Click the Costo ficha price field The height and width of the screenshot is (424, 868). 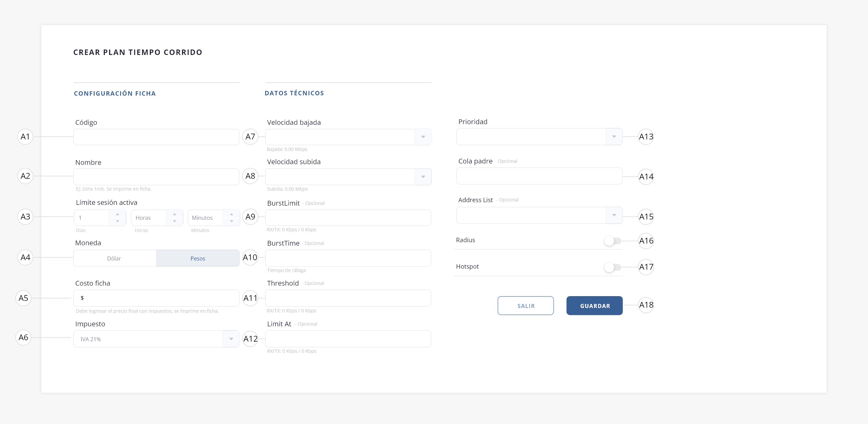[x=159, y=298]
